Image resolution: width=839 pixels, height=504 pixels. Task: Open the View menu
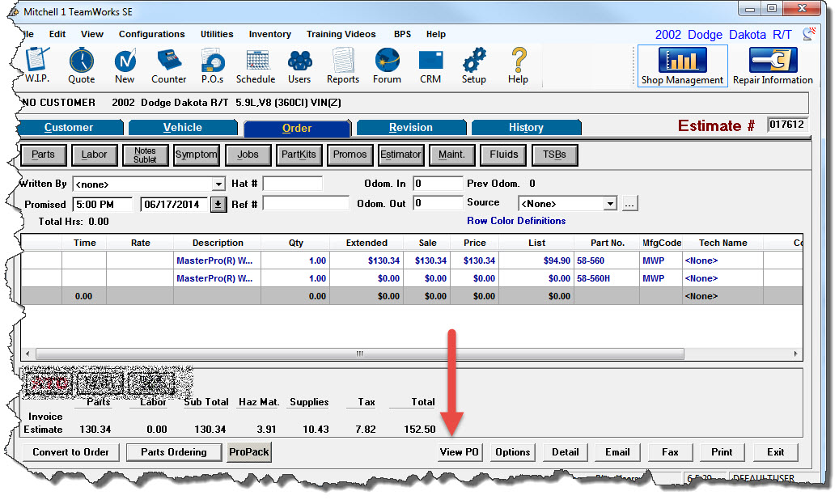click(92, 34)
